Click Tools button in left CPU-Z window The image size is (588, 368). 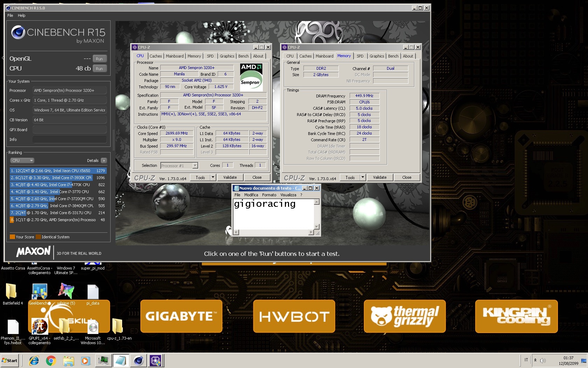201,177
